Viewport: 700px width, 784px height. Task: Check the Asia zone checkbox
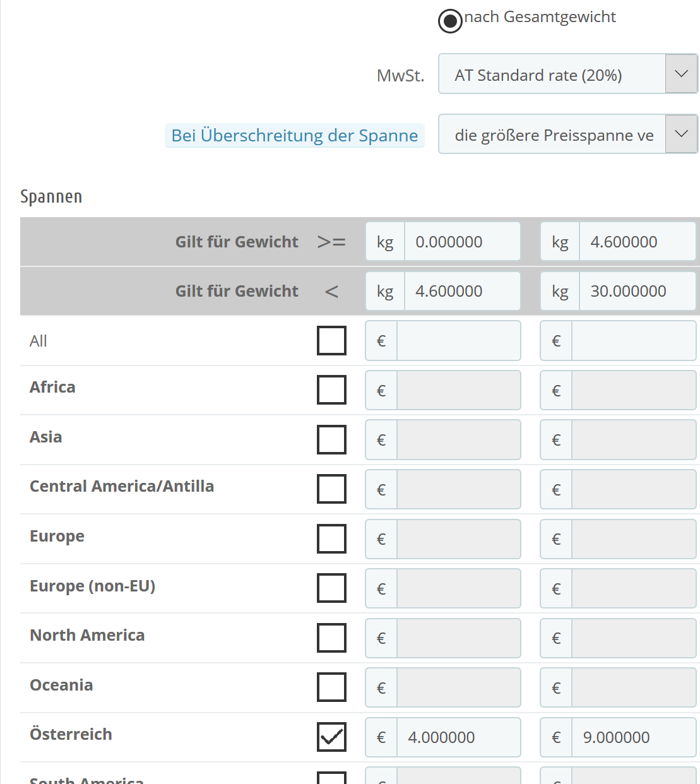[x=331, y=439]
